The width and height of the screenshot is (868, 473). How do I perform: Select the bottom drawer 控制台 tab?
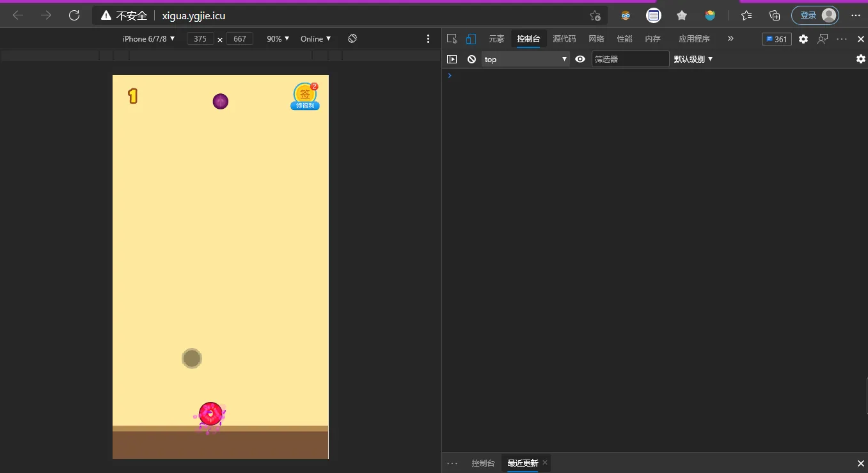point(483,463)
